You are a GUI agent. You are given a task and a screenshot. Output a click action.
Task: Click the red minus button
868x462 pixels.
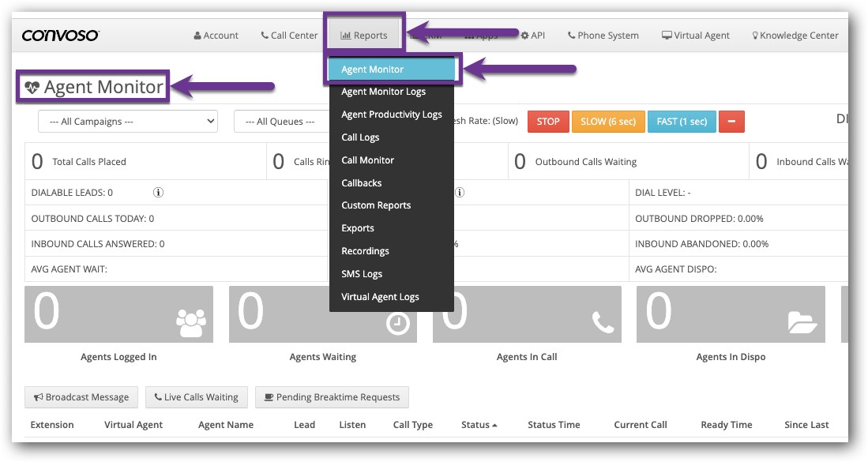click(731, 122)
